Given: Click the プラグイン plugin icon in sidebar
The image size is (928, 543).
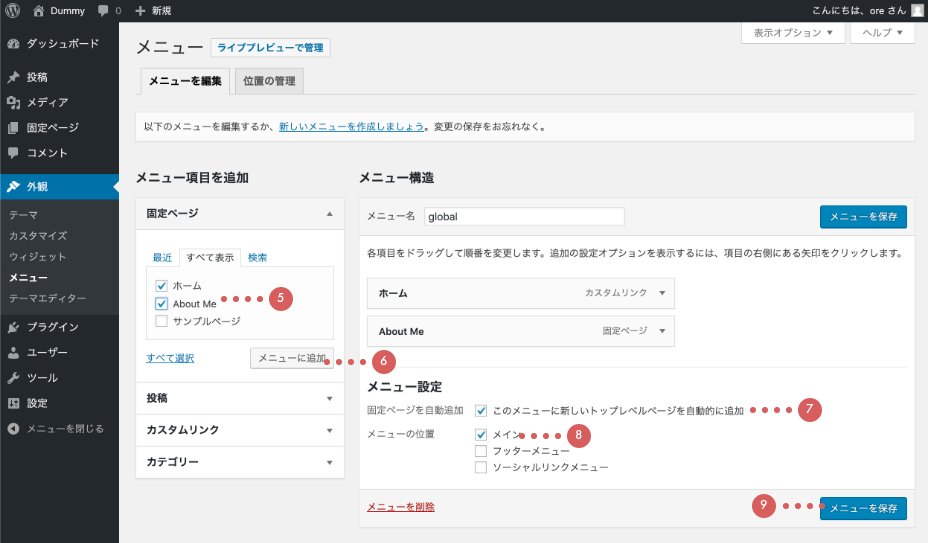Looking at the screenshot, I should pos(13,327).
